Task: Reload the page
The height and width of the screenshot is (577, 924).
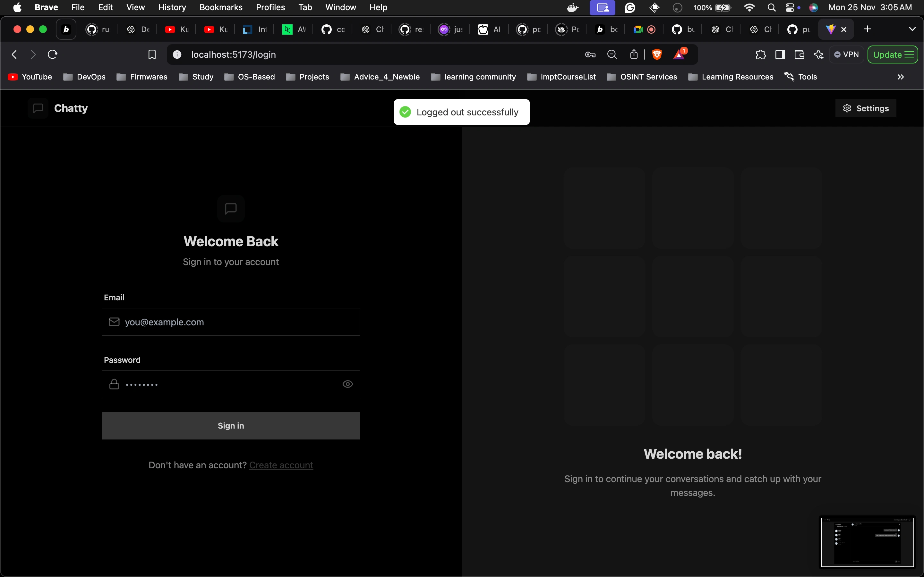Action: [53, 54]
